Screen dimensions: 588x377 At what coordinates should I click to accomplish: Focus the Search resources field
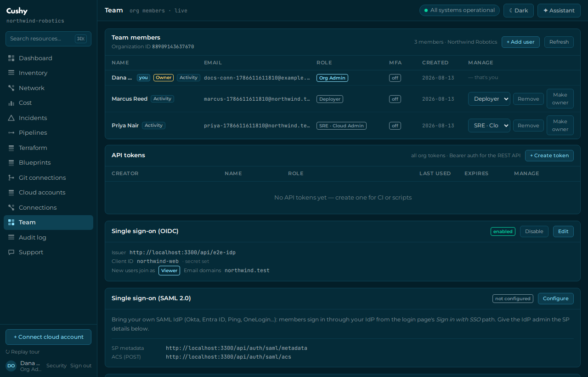point(48,39)
